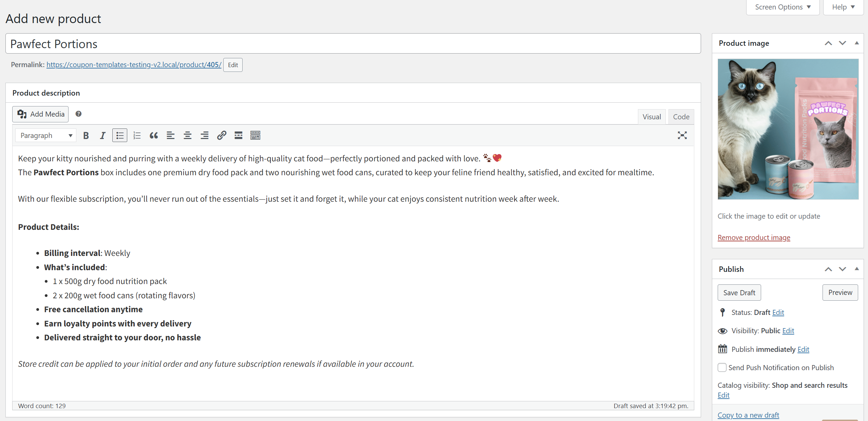Expand Screen Options

pyautogui.click(x=782, y=7)
